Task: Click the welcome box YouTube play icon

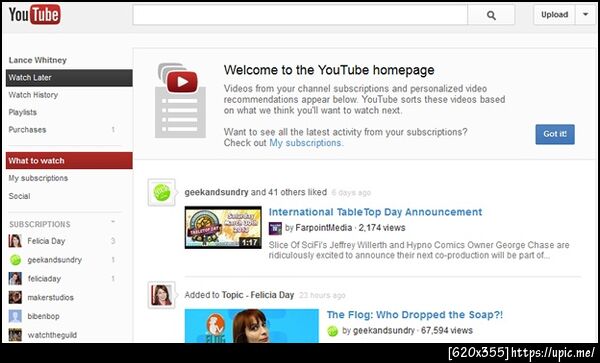Action: 182,81
